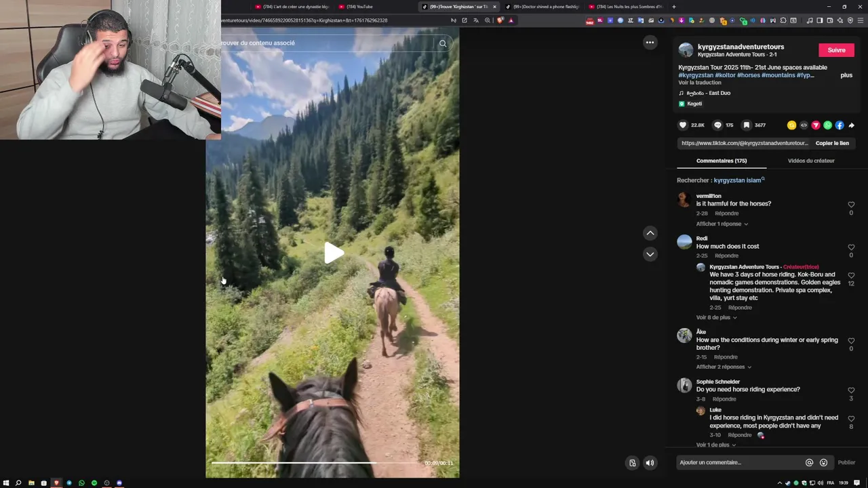
Task: Open the Windows Start menu
Action: point(6,483)
